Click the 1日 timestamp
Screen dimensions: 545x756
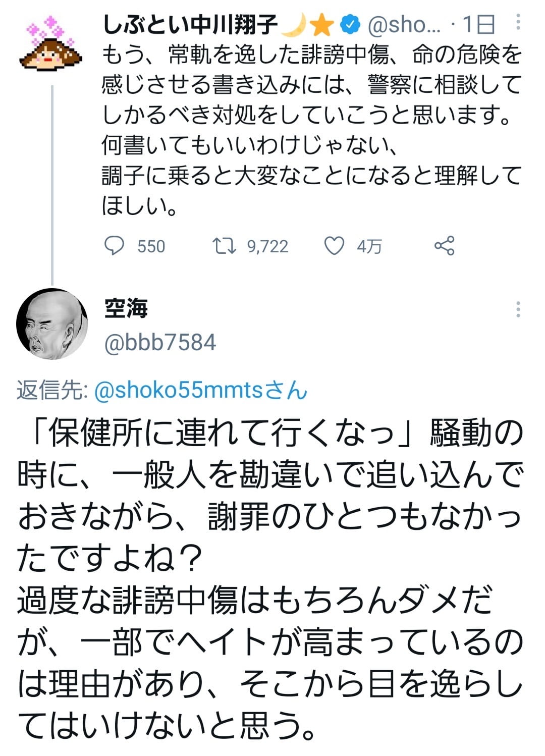pos(478,24)
